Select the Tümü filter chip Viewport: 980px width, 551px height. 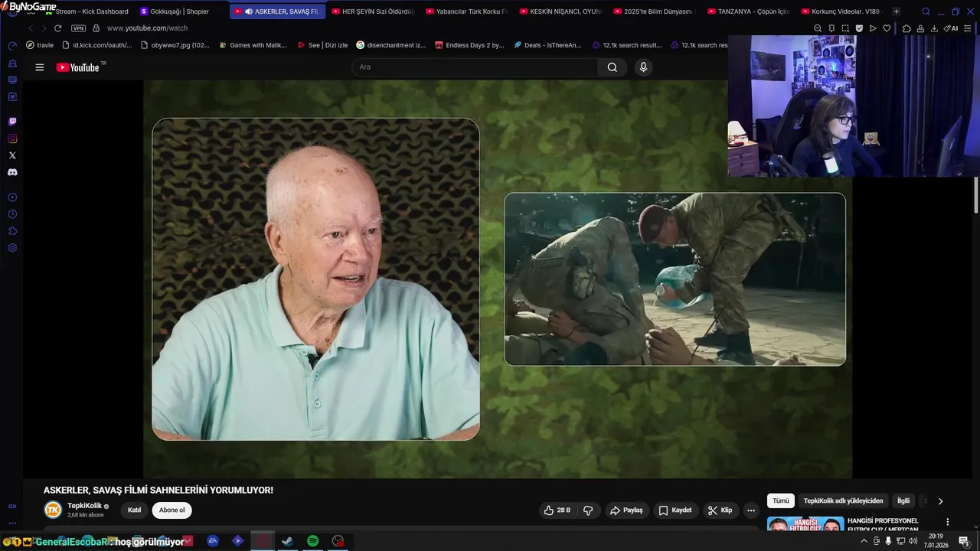(x=781, y=500)
